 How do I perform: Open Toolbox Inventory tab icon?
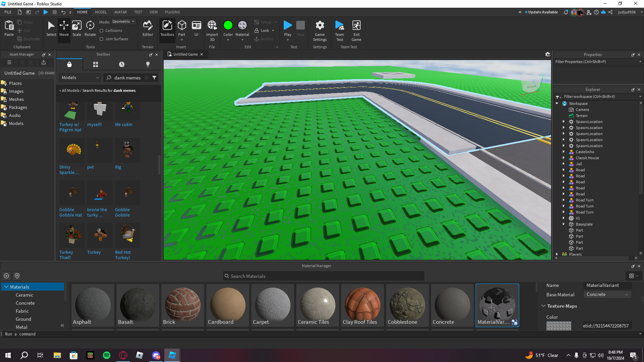(96, 64)
